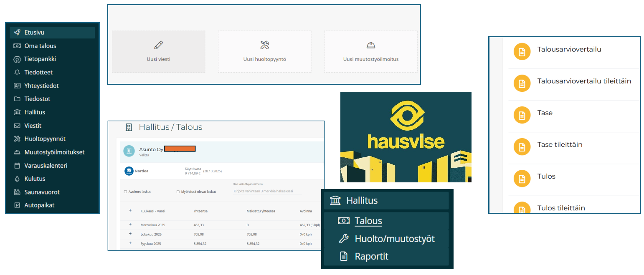Click the bell icon for Tiedotteet

point(17,72)
